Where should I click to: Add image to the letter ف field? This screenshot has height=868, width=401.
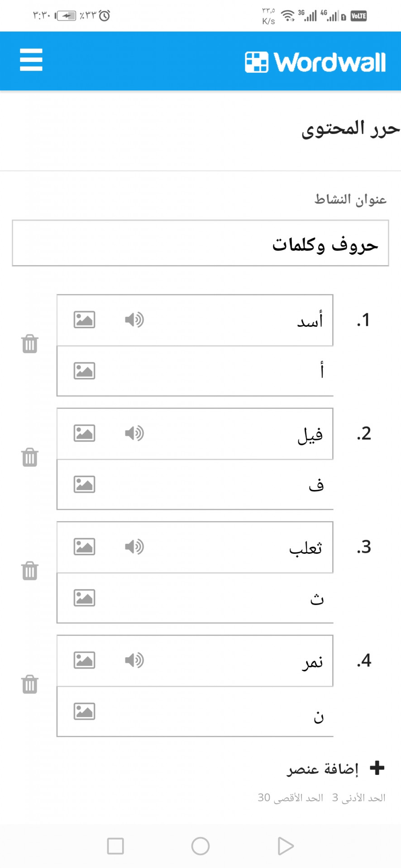[84, 484]
